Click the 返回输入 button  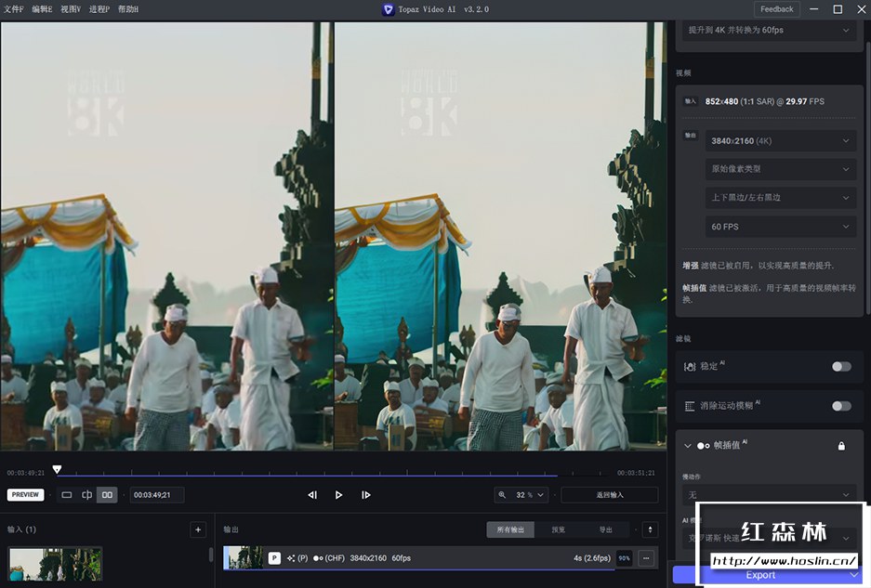[609, 494]
